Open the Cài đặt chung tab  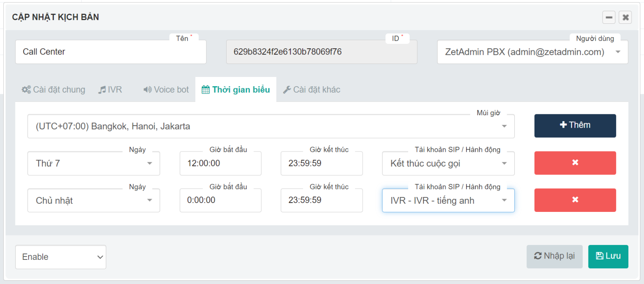tap(54, 89)
